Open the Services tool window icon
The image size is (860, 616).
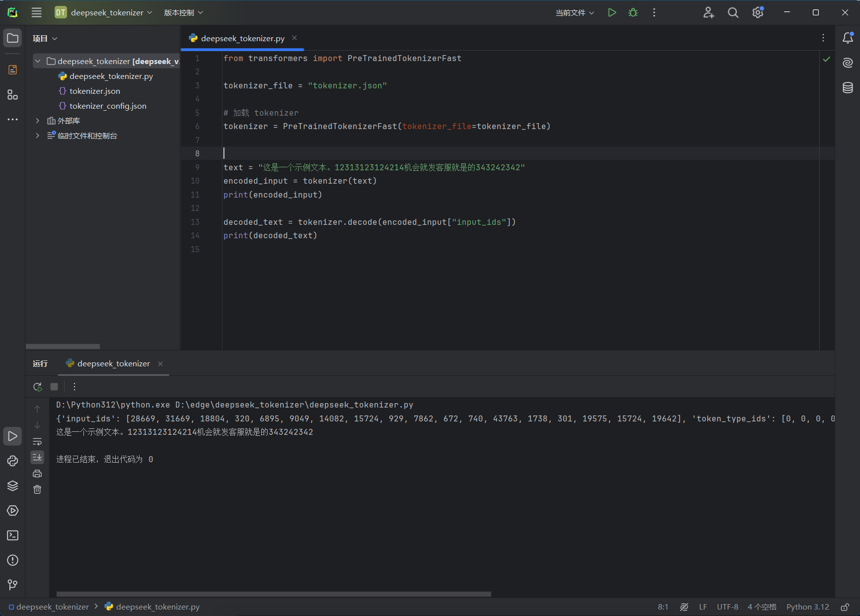click(x=13, y=510)
